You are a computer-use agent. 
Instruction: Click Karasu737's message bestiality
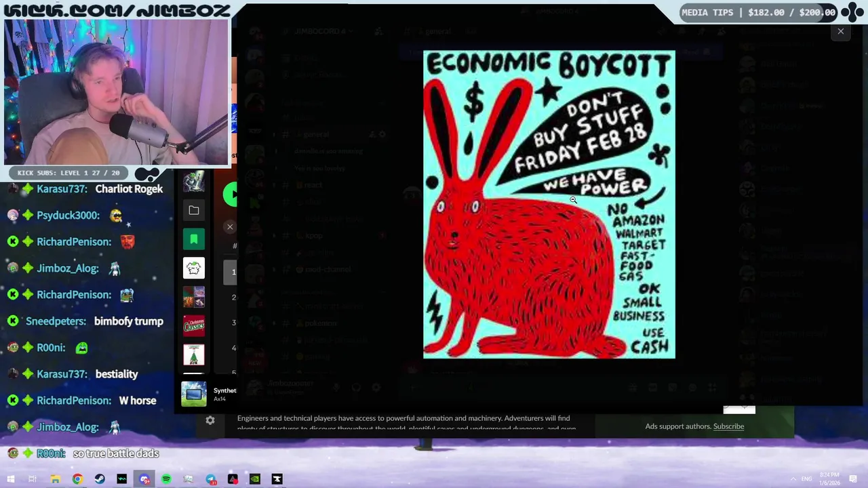coord(117,374)
